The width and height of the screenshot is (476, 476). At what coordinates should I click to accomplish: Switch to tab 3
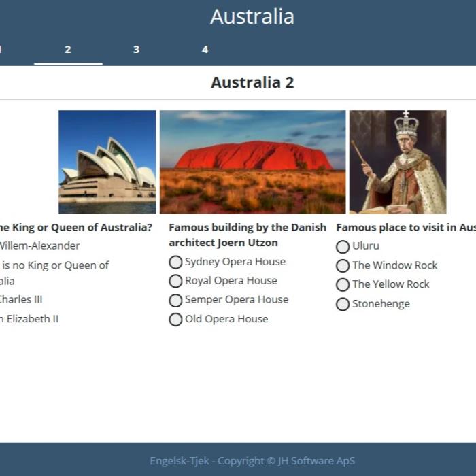click(136, 50)
